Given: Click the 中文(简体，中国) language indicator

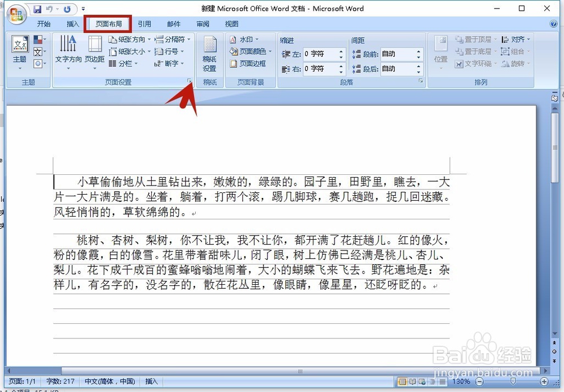Looking at the screenshot, I should 110,381.
